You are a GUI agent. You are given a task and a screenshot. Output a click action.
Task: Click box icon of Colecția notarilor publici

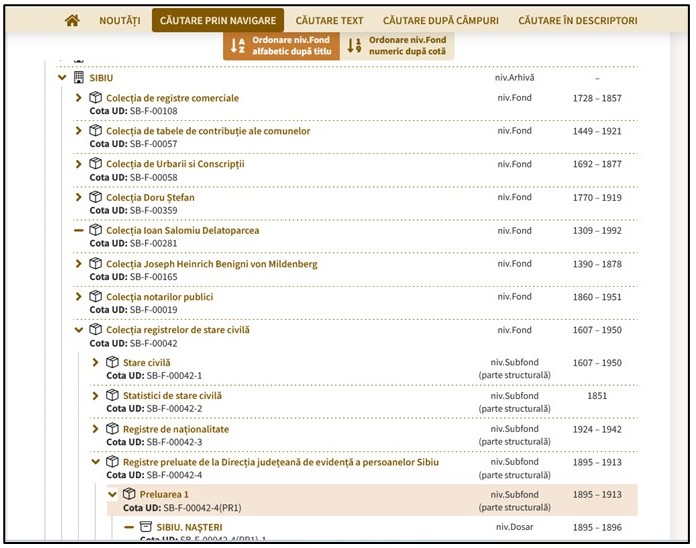click(95, 296)
